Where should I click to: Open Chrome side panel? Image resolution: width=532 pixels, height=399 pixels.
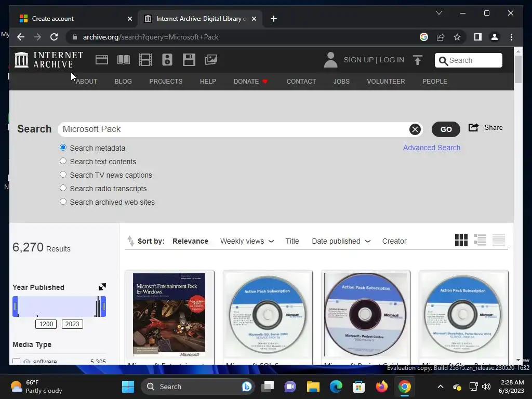click(x=478, y=37)
